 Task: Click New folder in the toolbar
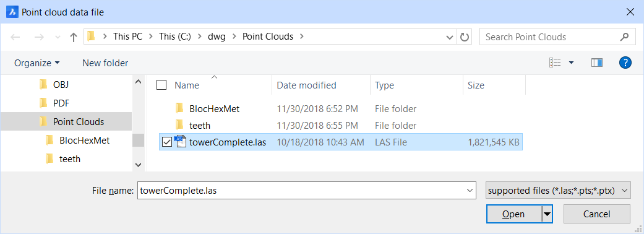(x=105, y=63)
